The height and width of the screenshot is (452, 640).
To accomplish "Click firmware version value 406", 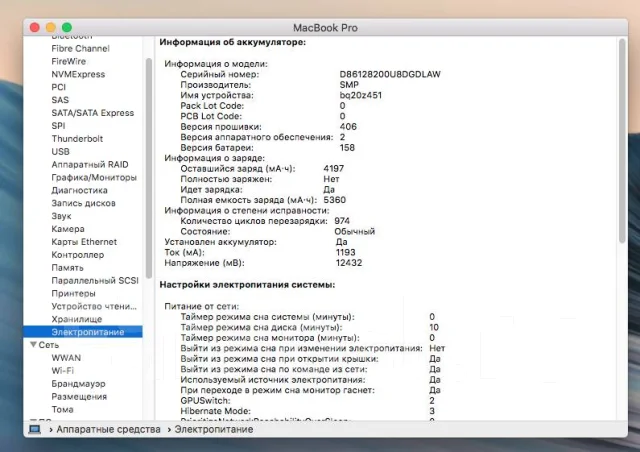I will click(348, 127).
